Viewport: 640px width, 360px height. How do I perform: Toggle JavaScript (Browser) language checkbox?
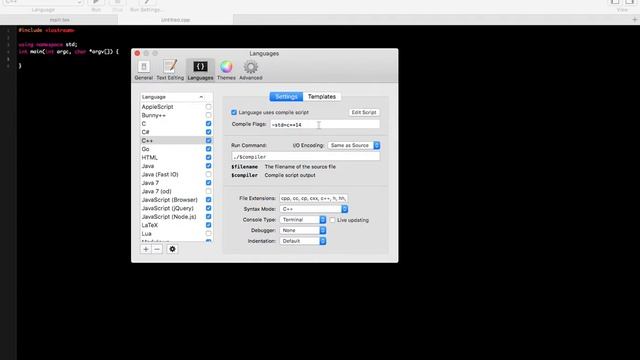click(209, 200)
